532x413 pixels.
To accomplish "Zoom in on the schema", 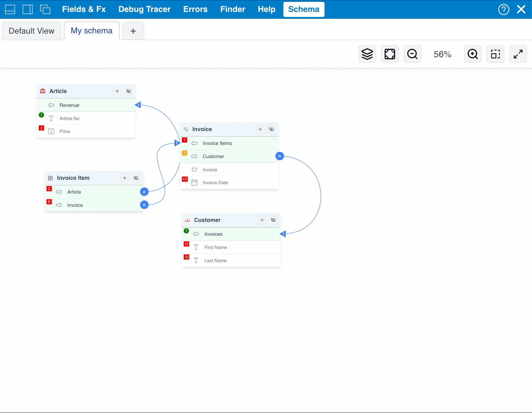I will click(473, 54).
